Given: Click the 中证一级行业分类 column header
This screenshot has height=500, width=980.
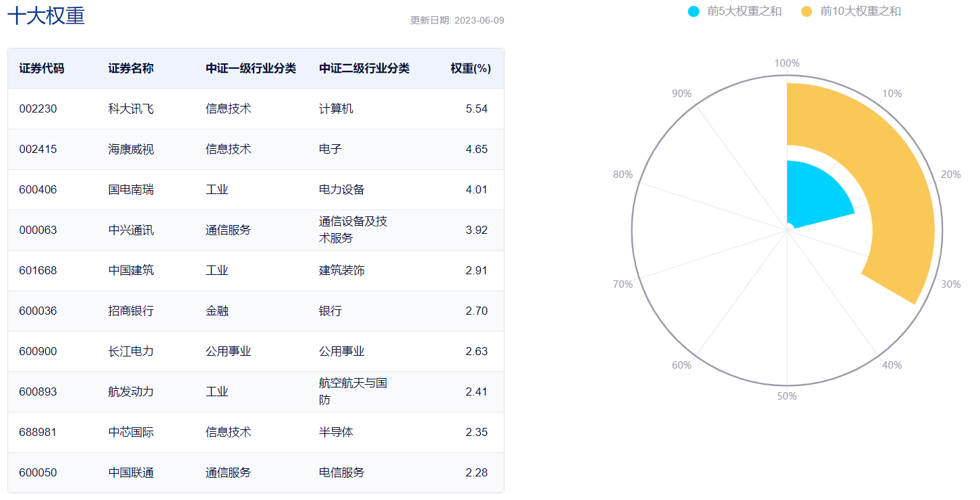Looking at the screenshot, I should [251, 69].
